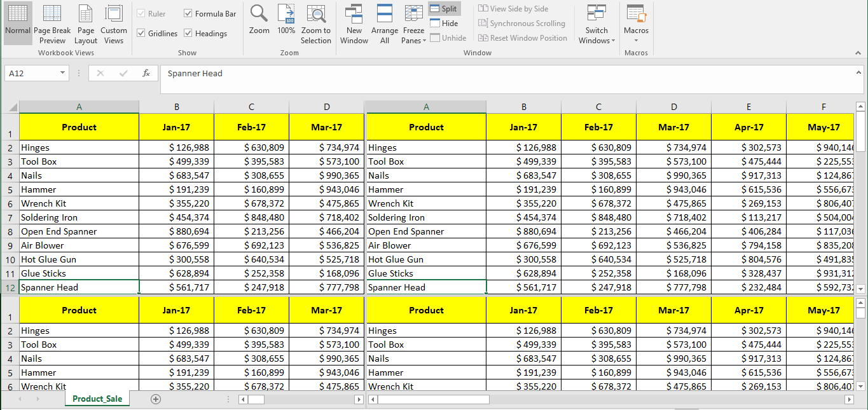Add a new sheet with plus icon
This screenshot has width=868, height=410.
click(x=156, y=399)
